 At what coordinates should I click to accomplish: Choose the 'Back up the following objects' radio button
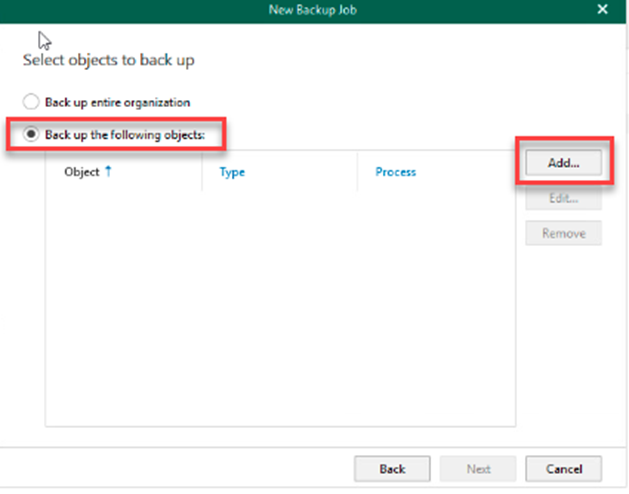pyautogui.click(x=31, y=135)
